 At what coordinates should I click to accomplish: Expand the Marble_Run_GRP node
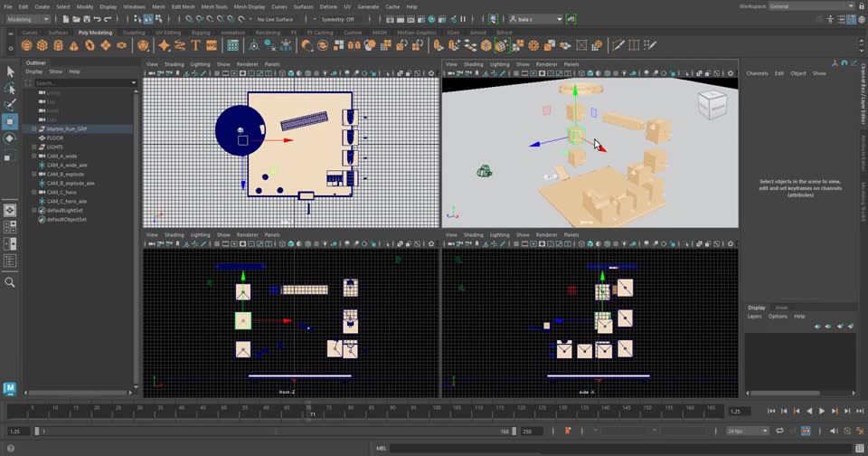pyautogui.click(x=34, y=128)
